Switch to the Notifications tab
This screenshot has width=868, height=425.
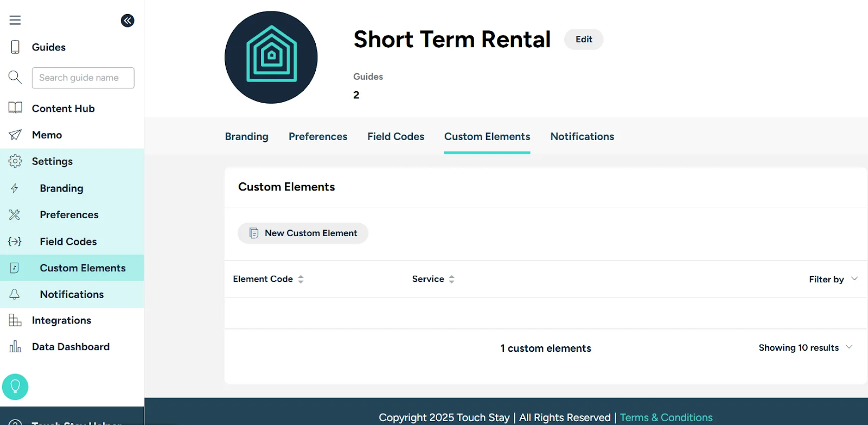tap(582, 137)
